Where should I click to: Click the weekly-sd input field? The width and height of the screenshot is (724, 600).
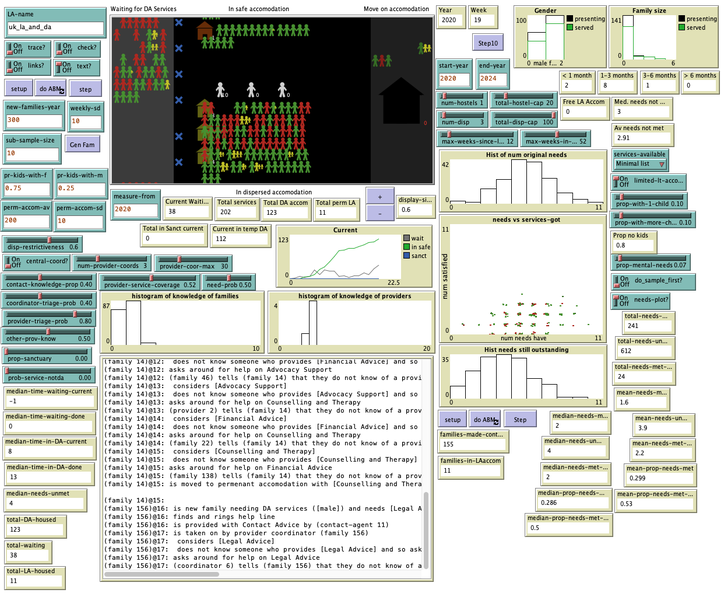[85, 121]
